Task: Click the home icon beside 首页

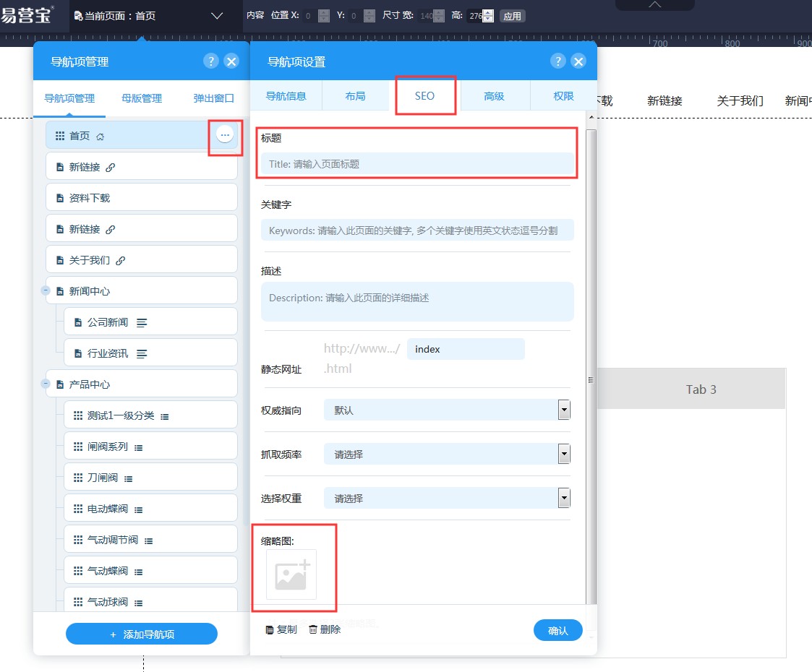Action: pos(100,137)
